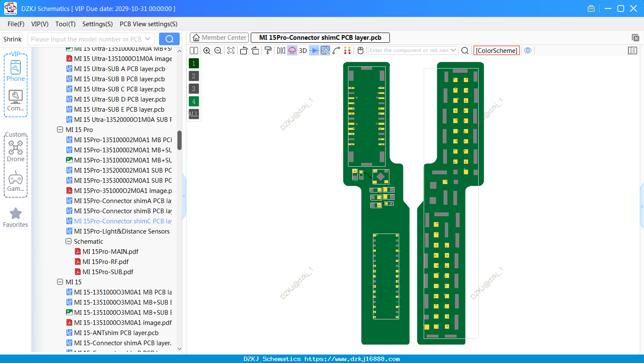
Task: Open the Settings(S) menu
Action: tap(98, 24)
